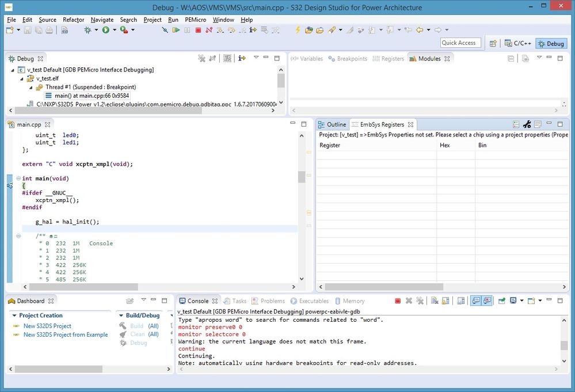Select the Registers view tab
The width and height of the screenshot is (575, 392).
coord(388,59)
